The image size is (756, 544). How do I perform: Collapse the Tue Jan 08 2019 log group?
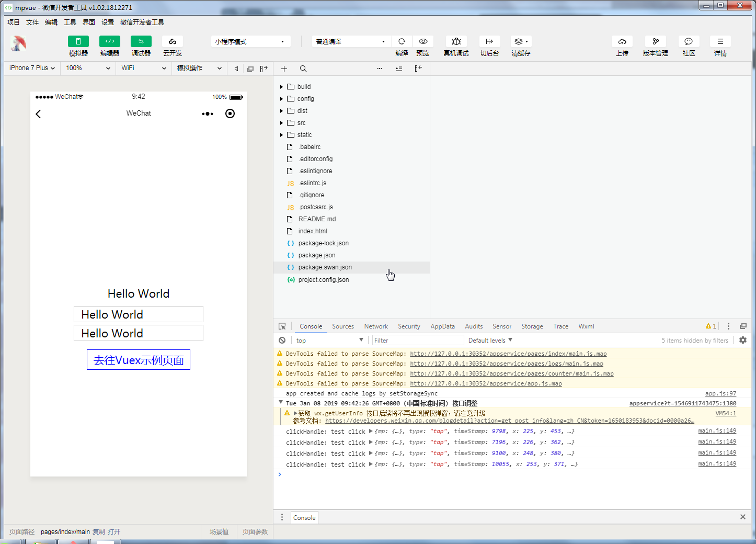pyautogui.click(x=281, y=403)
